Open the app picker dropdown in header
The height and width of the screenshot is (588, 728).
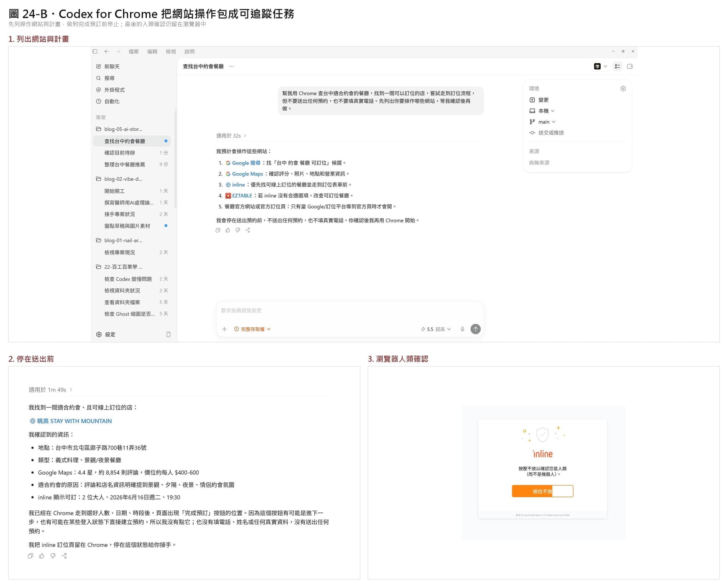[x=600, y=67]
